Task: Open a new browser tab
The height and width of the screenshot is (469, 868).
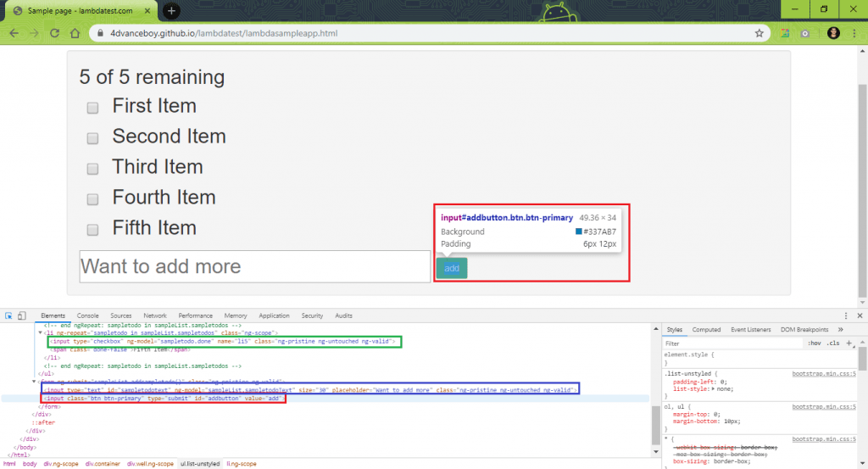Action: click(x=171, y=10)
